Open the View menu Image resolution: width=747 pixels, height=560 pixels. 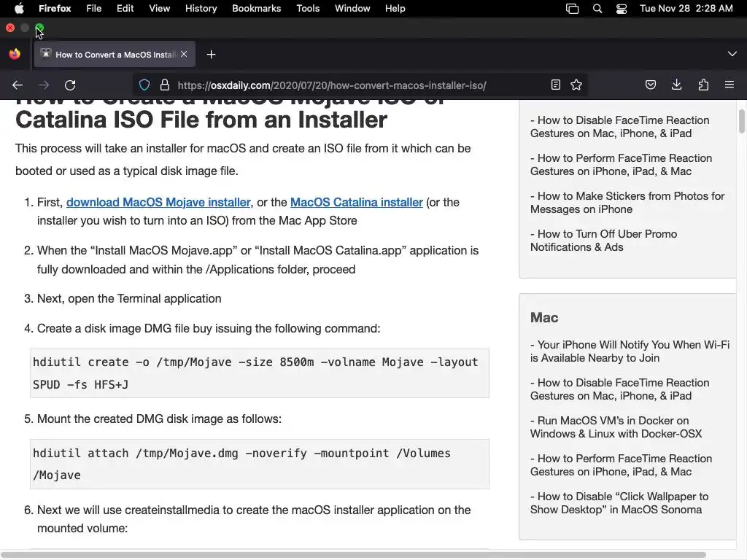pyautogui.click(x=160, y=9)
